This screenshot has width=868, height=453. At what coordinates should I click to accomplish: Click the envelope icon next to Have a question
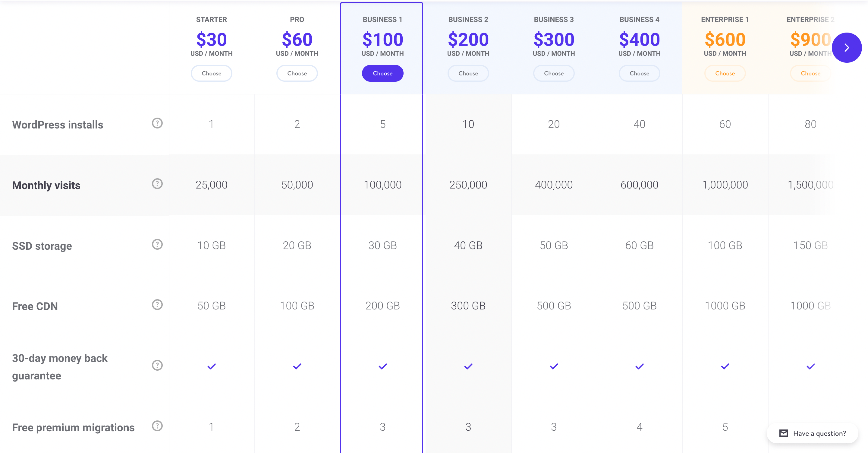point(784,433)
